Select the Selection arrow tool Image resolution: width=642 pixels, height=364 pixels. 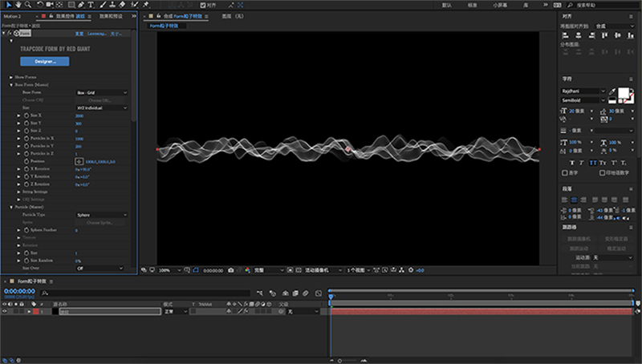[x=8, y=5]
